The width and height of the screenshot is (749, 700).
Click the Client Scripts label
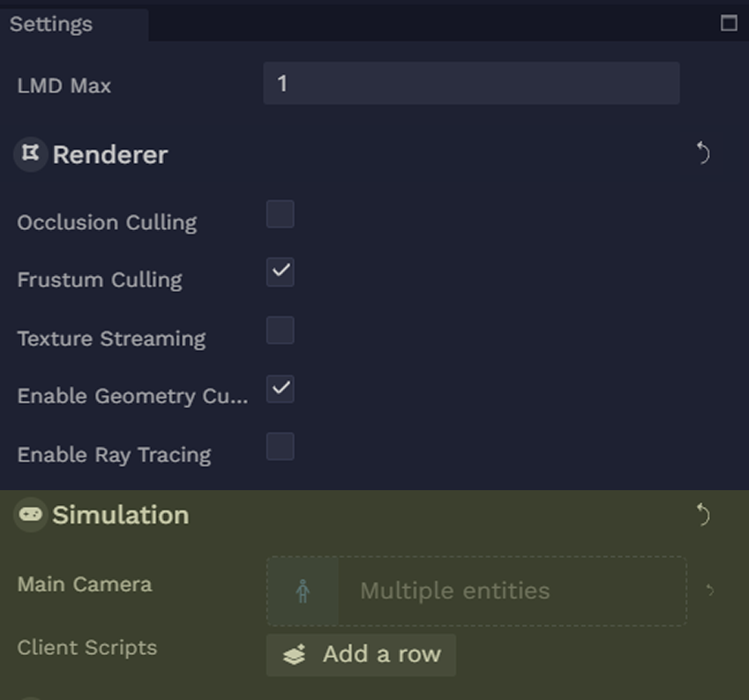coord(87,647)
